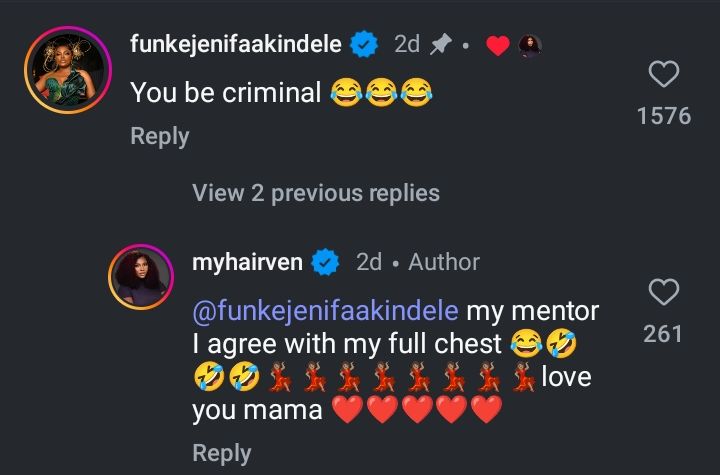Screen dimensions: 720x475
Task: Like myhairven's reply with the heart
Action: pyautogui.click(x=664, y=293)
